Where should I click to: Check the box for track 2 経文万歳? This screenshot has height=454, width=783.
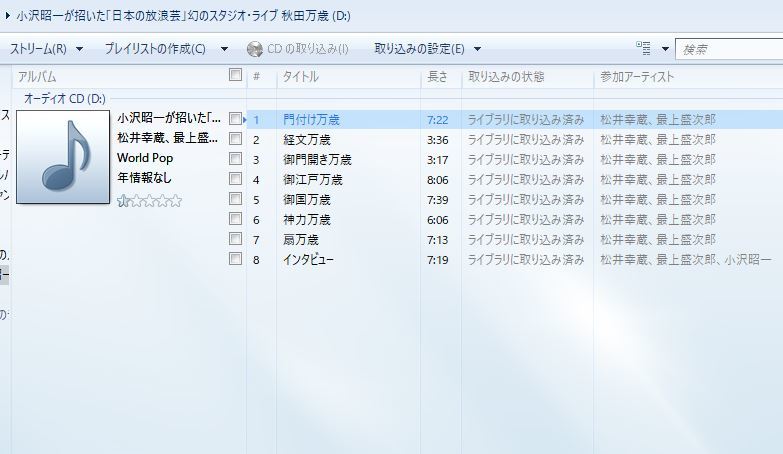(x=235, y=139)
